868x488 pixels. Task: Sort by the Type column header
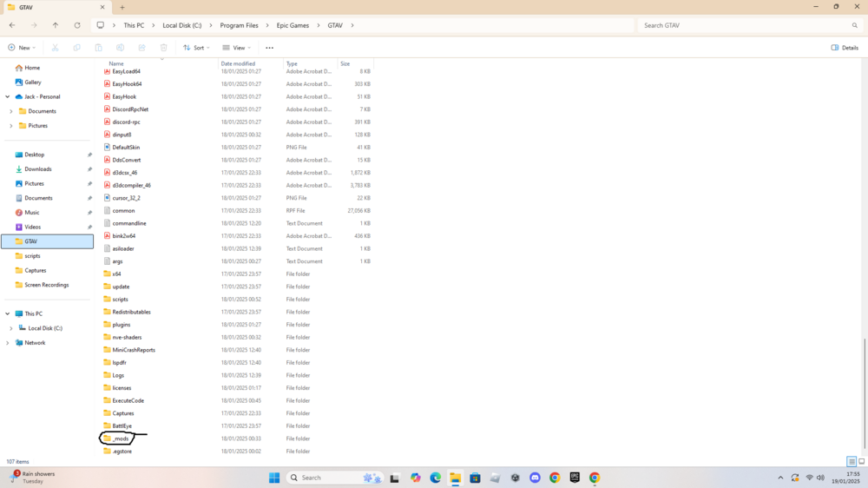pyautogui.click(x=292, y=63)
